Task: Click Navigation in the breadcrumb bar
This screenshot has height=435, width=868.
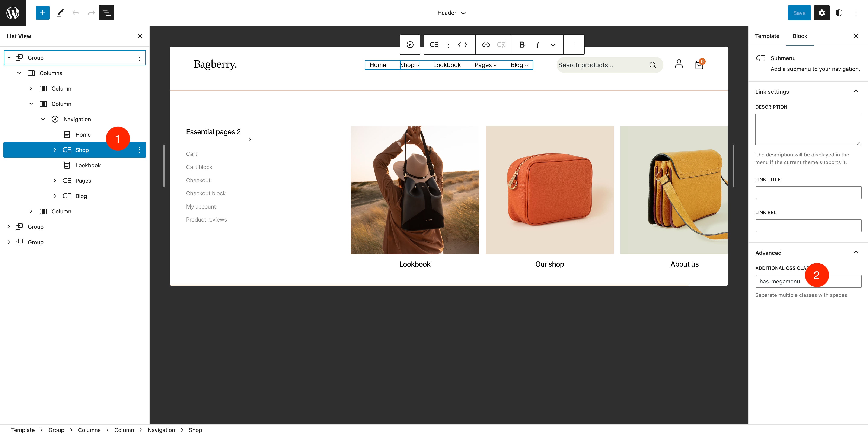Action: [161, 430]
